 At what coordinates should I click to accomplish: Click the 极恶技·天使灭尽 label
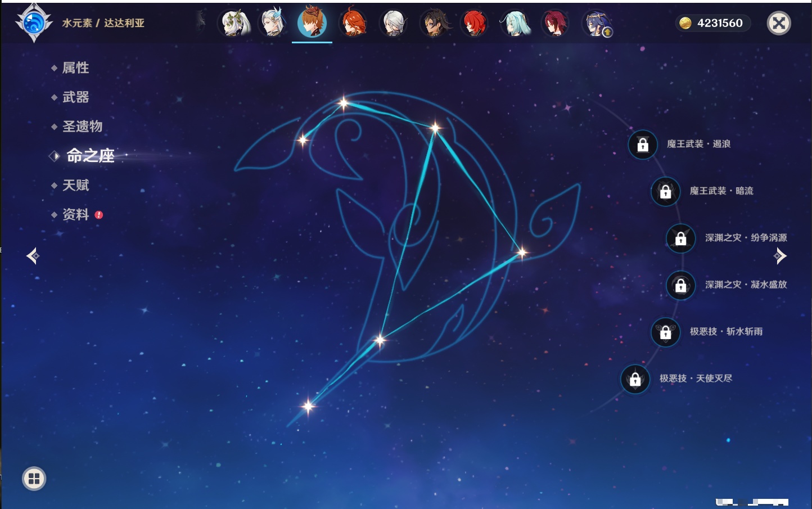[696, 378]
